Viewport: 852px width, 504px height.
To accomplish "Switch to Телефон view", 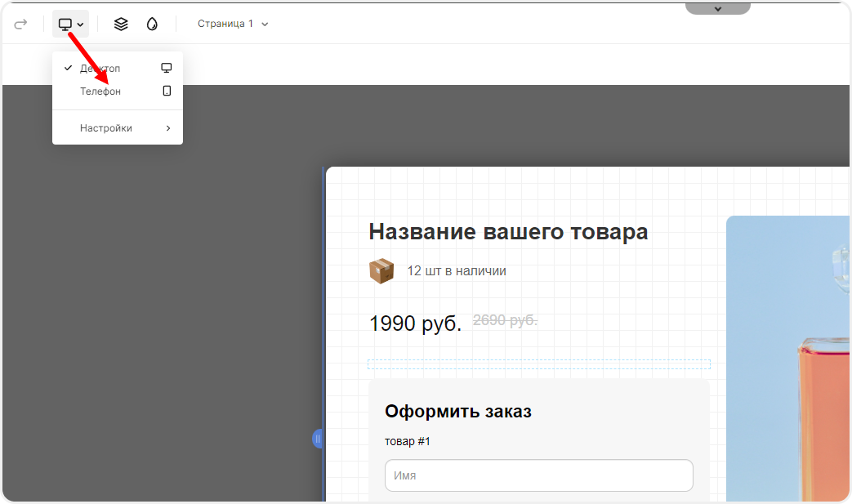I will tap(118, 91).
